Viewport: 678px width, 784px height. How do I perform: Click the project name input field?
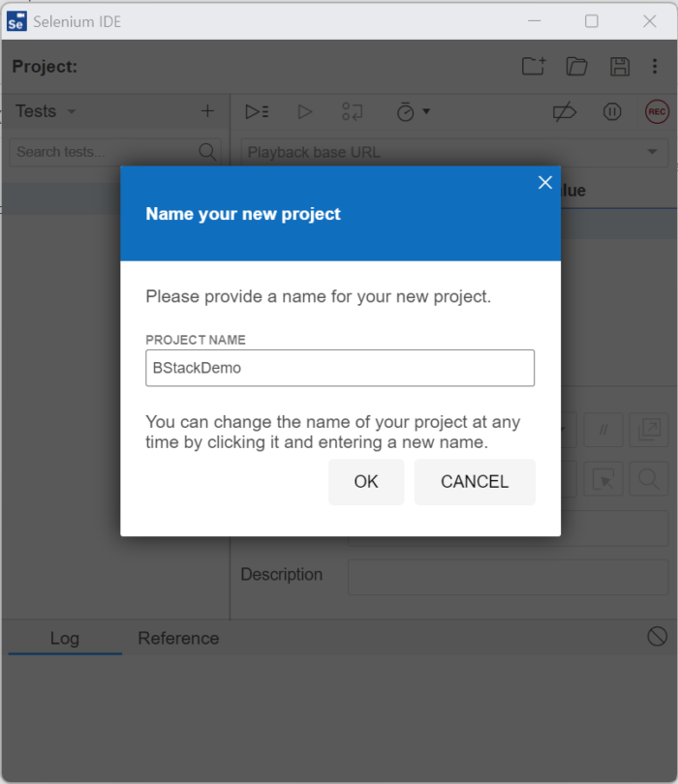tap(339, 368)
